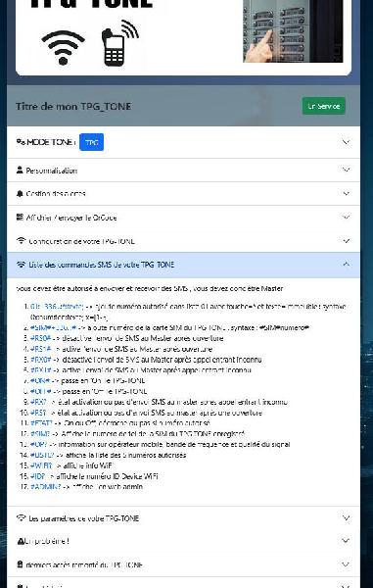
Task: Click the #RX0# command link
Action: point(40,360)
